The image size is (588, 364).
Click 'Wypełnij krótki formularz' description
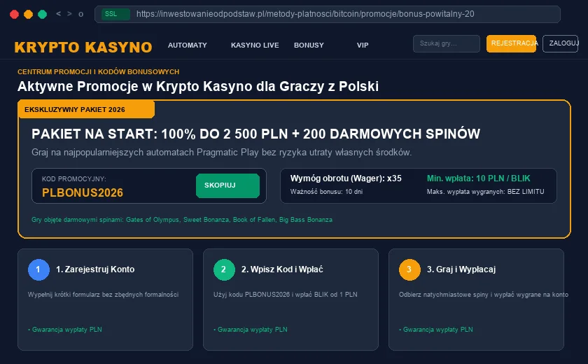tap(103, 295)
